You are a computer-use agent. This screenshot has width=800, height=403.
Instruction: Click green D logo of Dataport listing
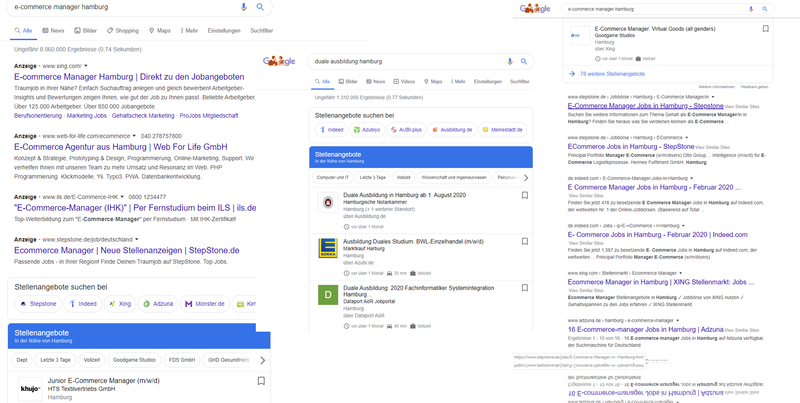(x=328, y=295)
